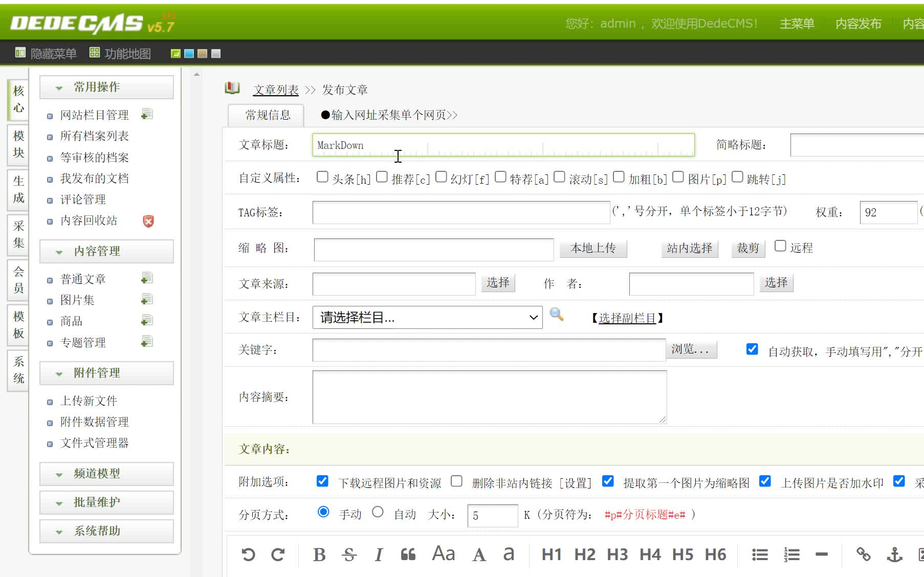The height and width of the screenshot is (577, 924).
Task: Select the blue theme color swatch
Action: 189,53
